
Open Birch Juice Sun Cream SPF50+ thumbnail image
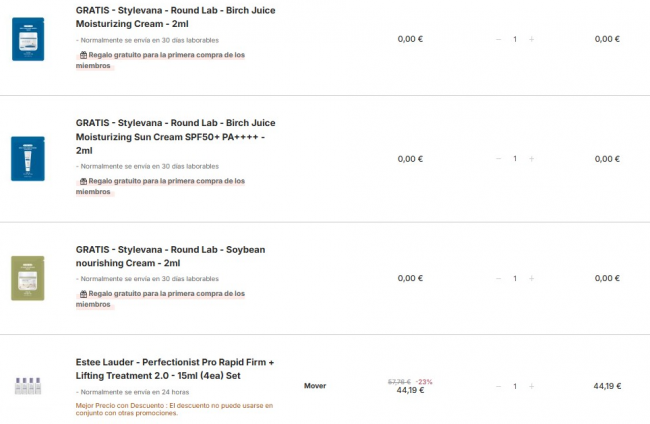coord(28,158)
